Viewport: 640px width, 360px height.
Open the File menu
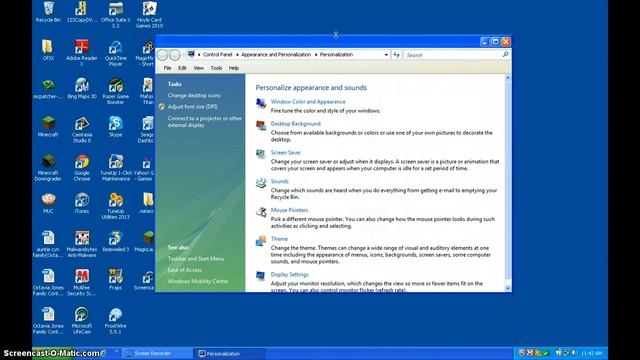pyautogui.click(x=167, y=68)
